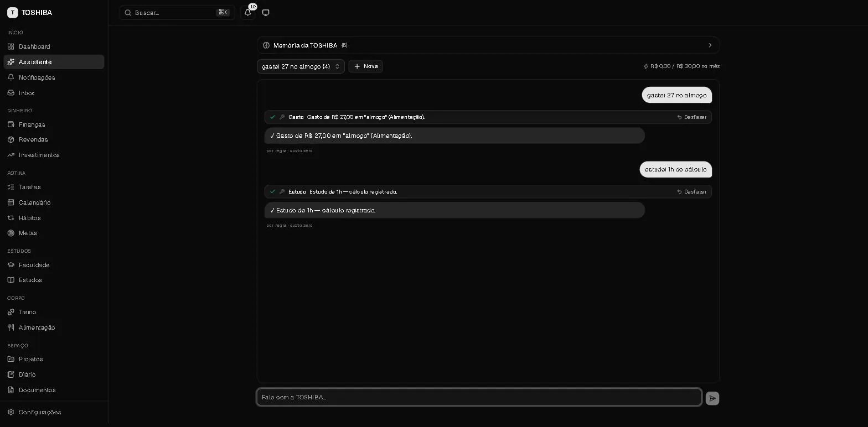868x427 pixels.
Task: Open Estudos in sidebar
Action: point(54,280)
